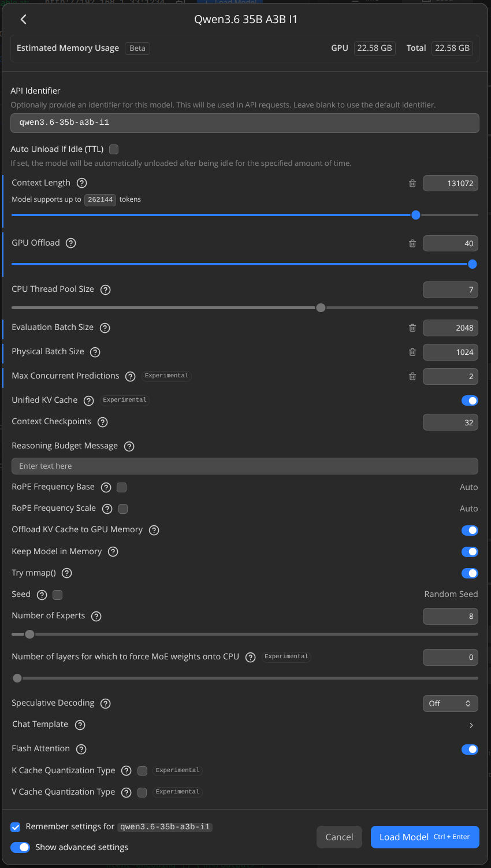491x868 pixels.
Task: Open help icon for Unified KV Cache
Action: click(89, 400)
